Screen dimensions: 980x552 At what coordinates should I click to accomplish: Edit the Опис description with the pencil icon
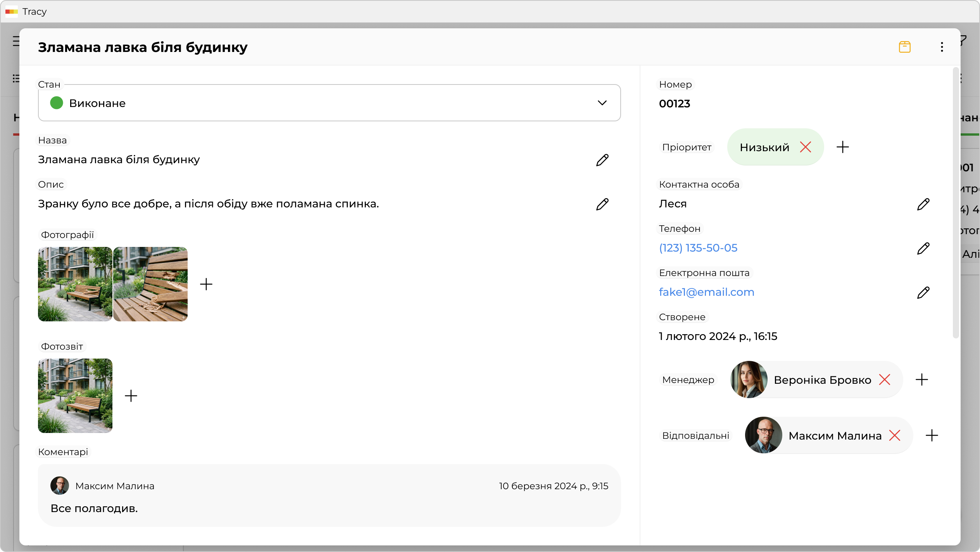[x=602, y=204]
